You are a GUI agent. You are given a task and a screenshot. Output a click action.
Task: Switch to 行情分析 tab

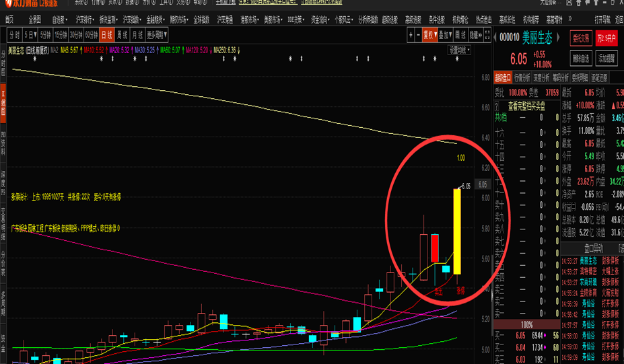(x=522, y=77)
